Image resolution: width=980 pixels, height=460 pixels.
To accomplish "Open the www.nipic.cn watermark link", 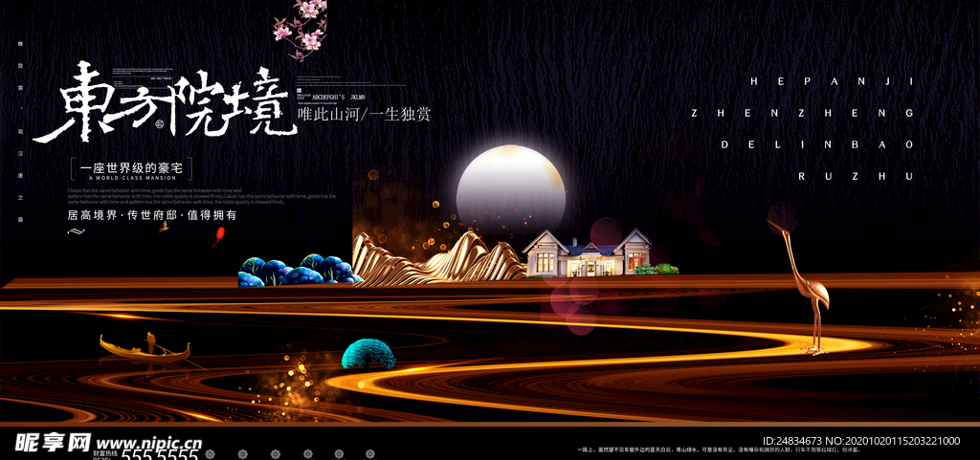I will pos(150,444).
